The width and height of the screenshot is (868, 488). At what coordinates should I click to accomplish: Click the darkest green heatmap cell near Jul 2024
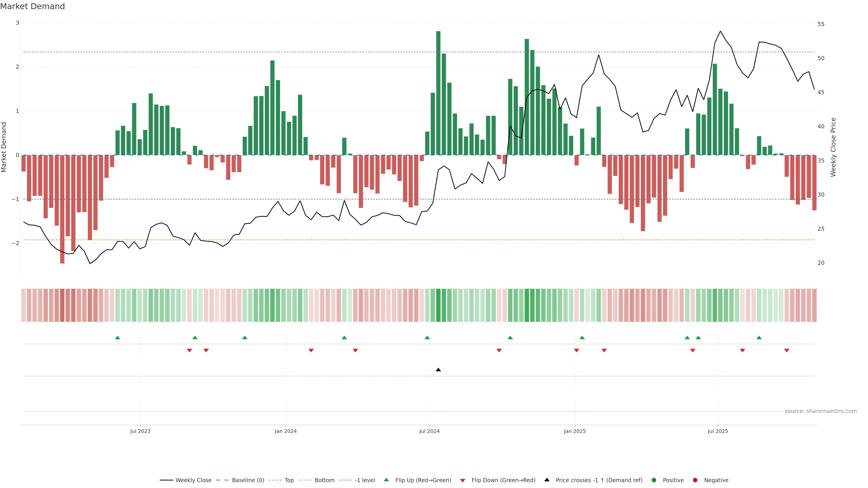tap(438, 305)
